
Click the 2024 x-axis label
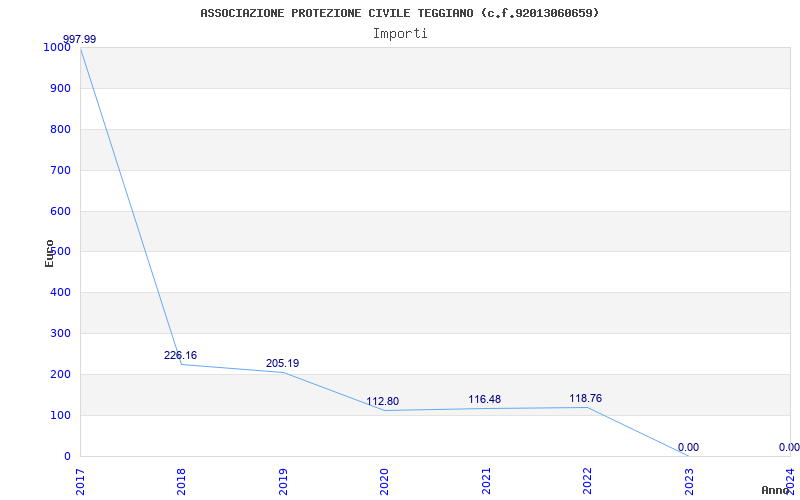[790, 482]
